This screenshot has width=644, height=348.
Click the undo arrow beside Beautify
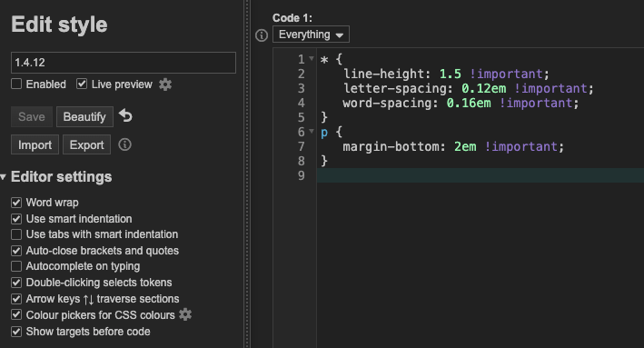pyautogui.click(x=125, y=116)
